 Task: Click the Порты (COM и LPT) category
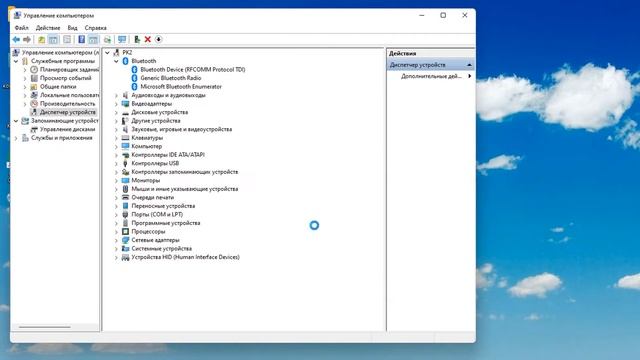(157, 215)
